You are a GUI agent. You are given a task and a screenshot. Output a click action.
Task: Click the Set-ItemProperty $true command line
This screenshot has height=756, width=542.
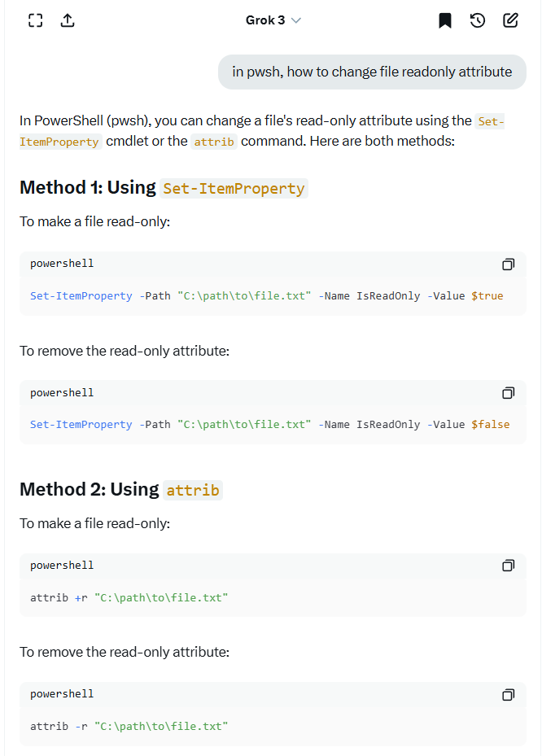coord(266,296)
